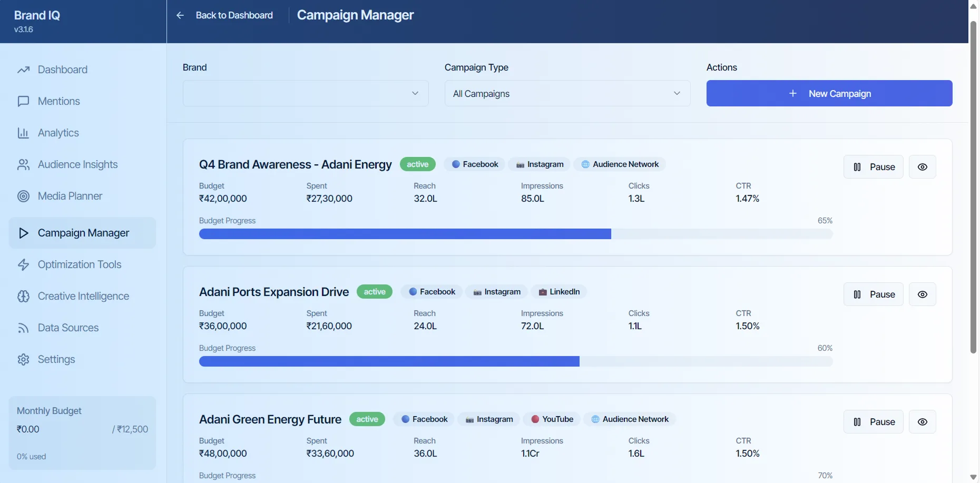Open the Settings gear icon
The width and height of the screenshot is (980, 483).
(23, 359)
